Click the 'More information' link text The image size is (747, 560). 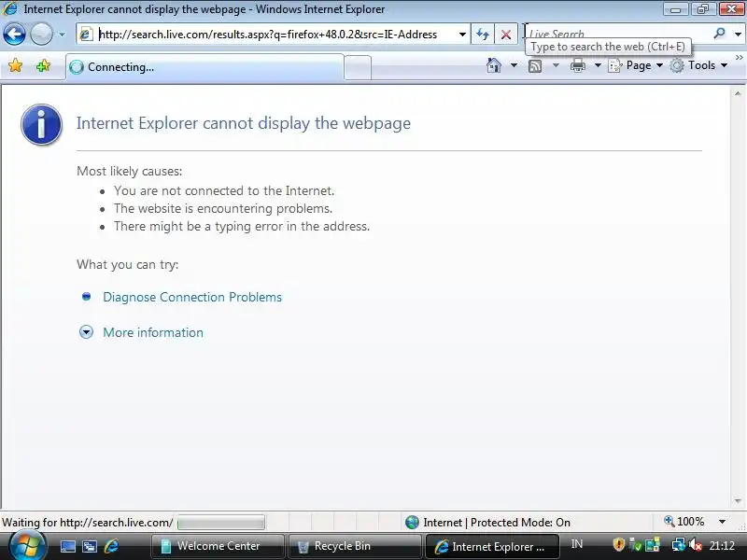coord(153,332)
